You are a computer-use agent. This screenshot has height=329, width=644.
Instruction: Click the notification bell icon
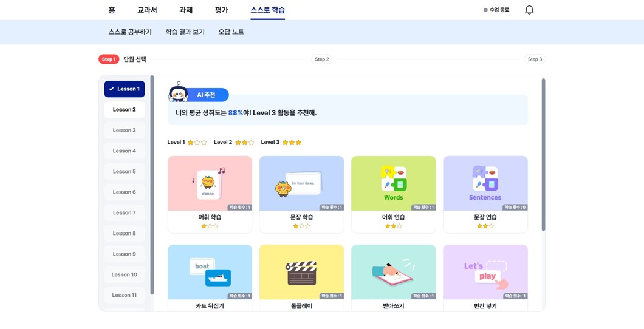coord(529,10)
